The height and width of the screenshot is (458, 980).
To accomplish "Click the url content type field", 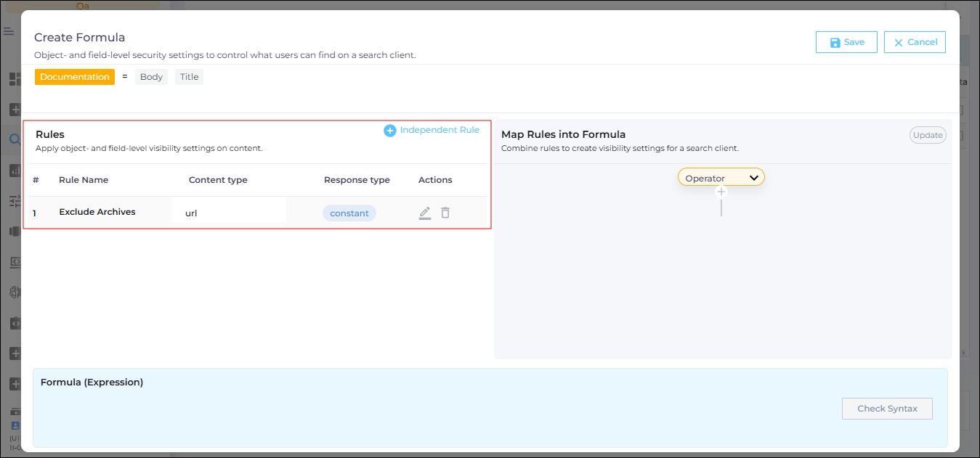I will click(x=229, y=213).
